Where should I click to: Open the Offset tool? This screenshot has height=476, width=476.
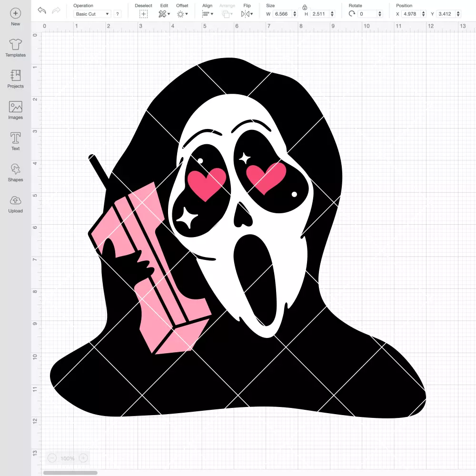[182, 14]
